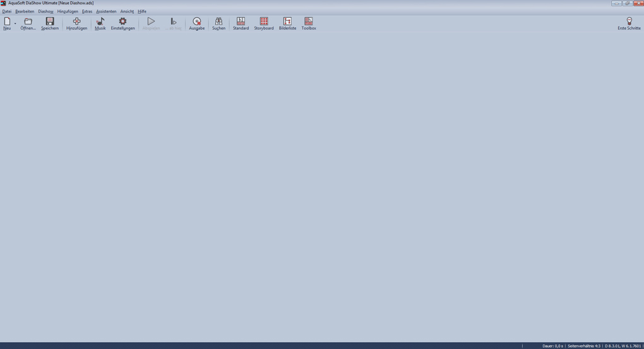Expand the dropdown arrow beside Neu
Image resolution: width=644 pixels, height=349 pixels.
coord(15,24)
